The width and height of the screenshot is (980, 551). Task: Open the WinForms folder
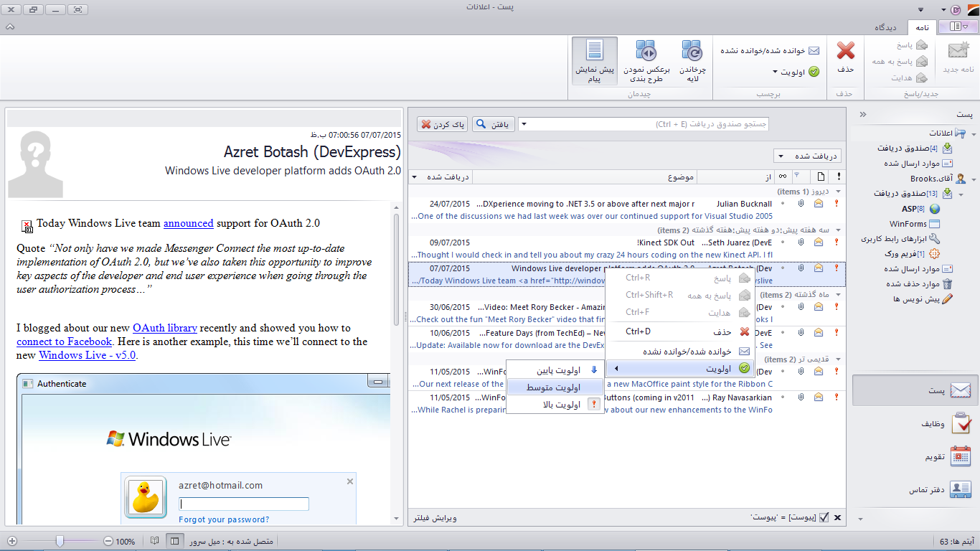[914, 224]
